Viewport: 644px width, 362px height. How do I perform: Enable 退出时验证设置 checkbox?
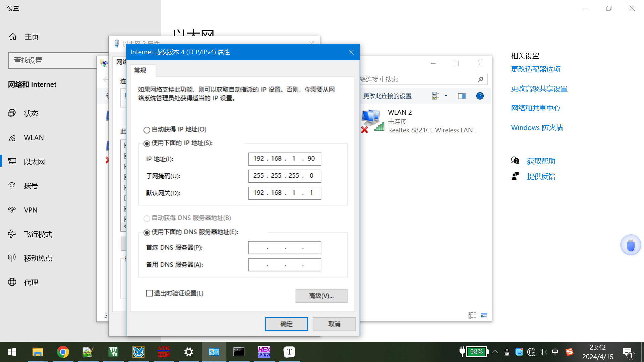[x=150, y=293]
